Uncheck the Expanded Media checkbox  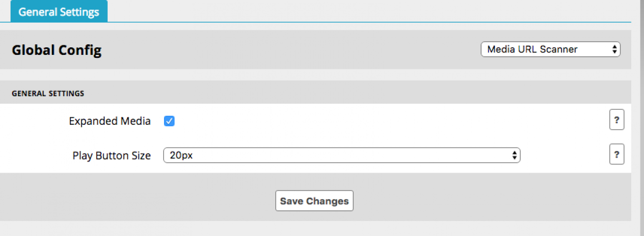(170, 121)
